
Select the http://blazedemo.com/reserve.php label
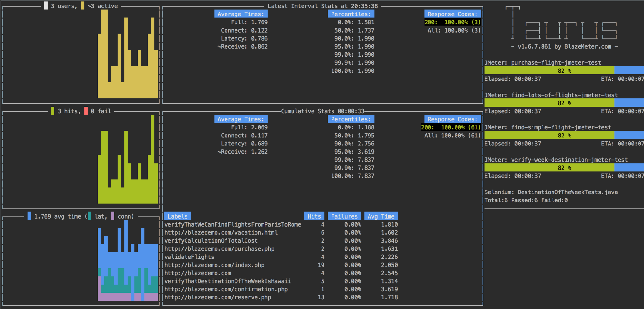217,297
